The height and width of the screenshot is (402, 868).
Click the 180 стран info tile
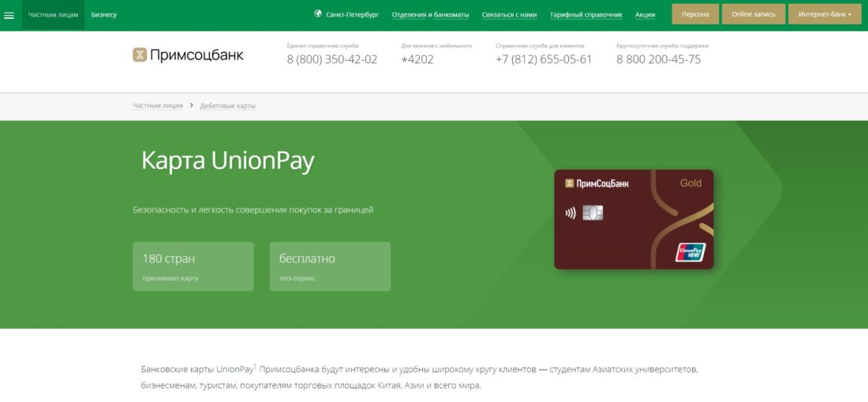coord(193,266)
